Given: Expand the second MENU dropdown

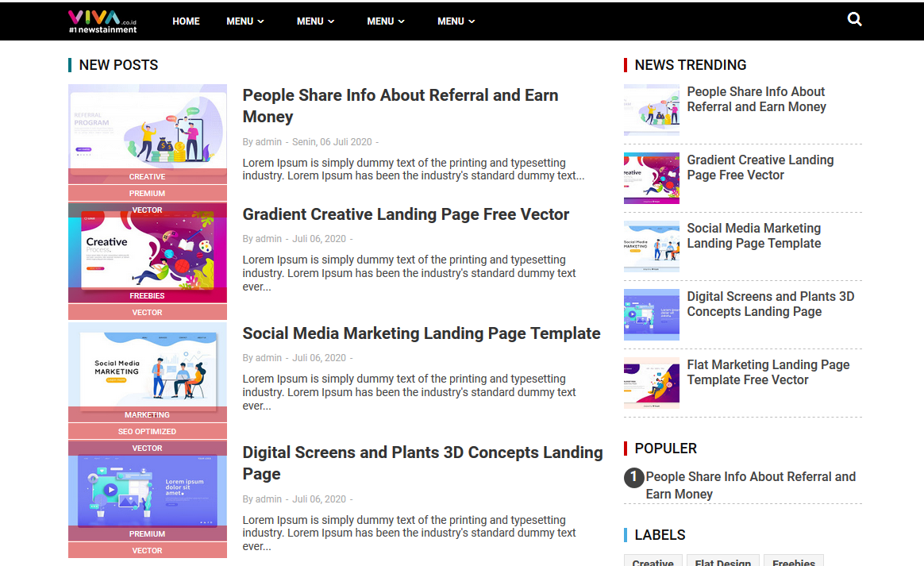Looking at the screenshot, I should [315, 21].
